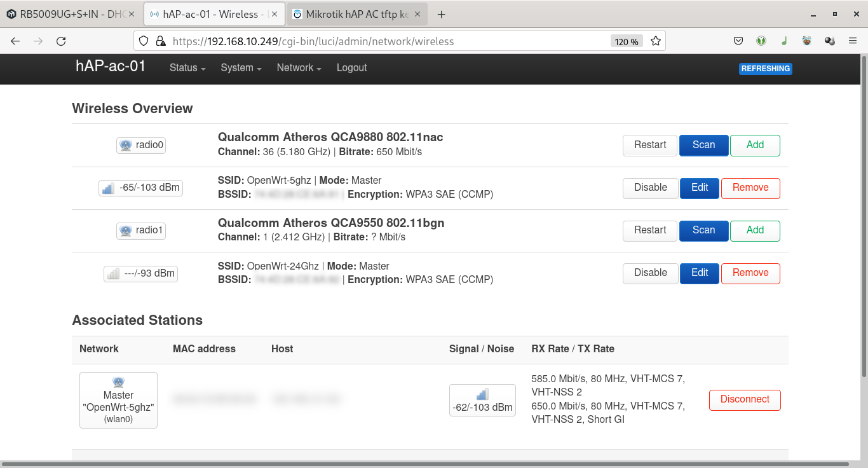Viewport: 868px width, 468px height.
Task: Click the Network column header
Action: click(x=99, y=349)
